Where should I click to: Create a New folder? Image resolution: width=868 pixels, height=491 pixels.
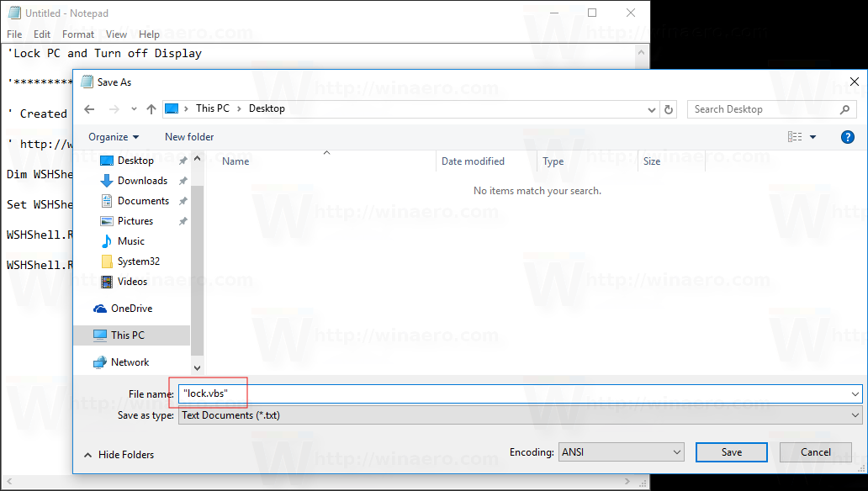(x=188, y=136)
